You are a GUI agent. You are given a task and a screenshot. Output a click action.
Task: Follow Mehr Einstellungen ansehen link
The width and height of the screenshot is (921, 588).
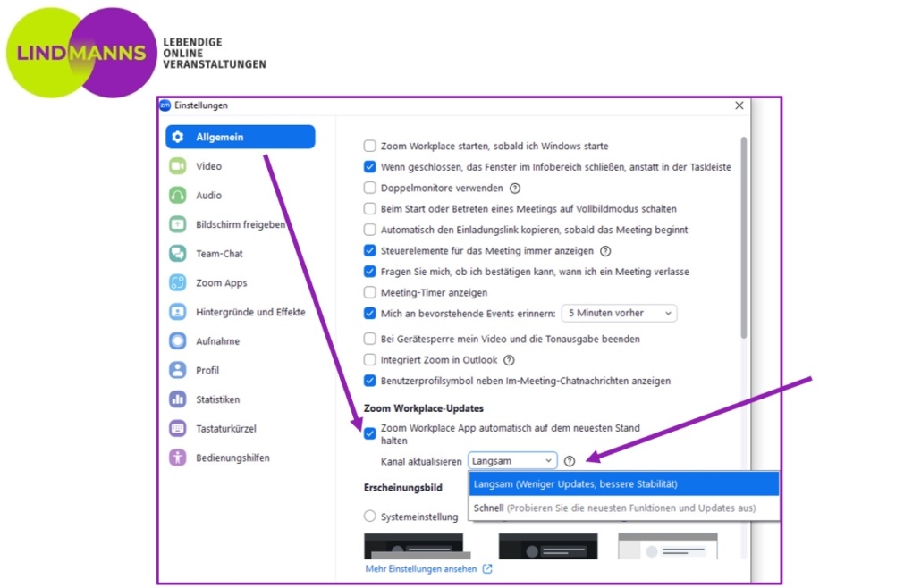coord(421,568)
